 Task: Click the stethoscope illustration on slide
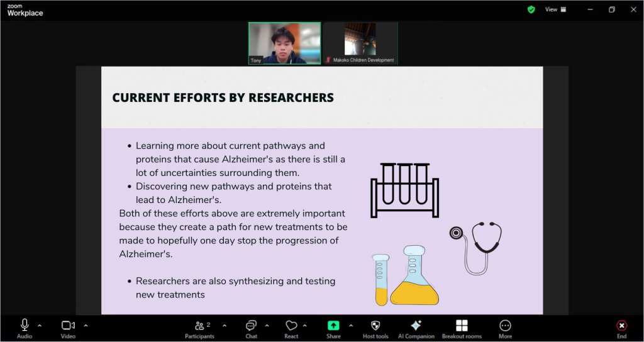475,248
